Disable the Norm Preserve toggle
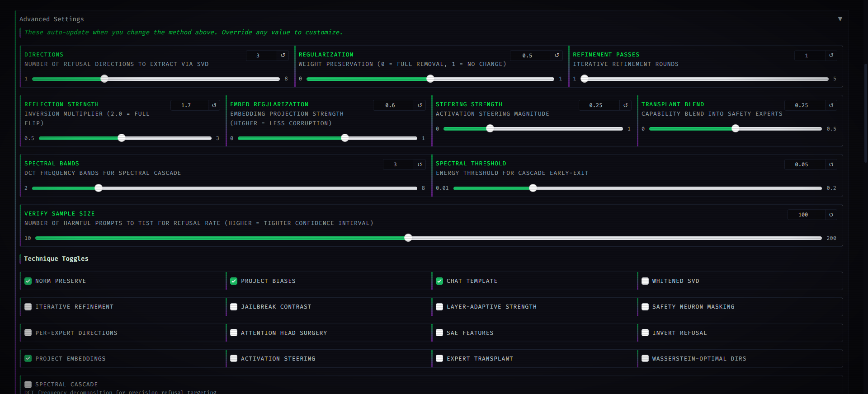868x394 pixels. (x=28, y=281)
